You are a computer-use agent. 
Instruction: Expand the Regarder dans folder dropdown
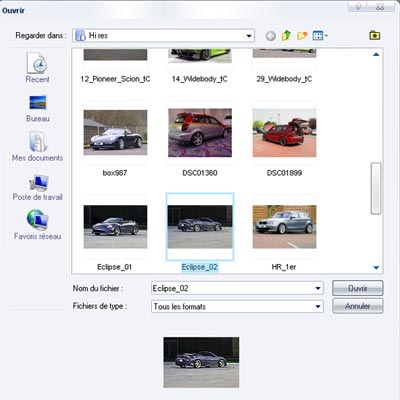[249, 36]
